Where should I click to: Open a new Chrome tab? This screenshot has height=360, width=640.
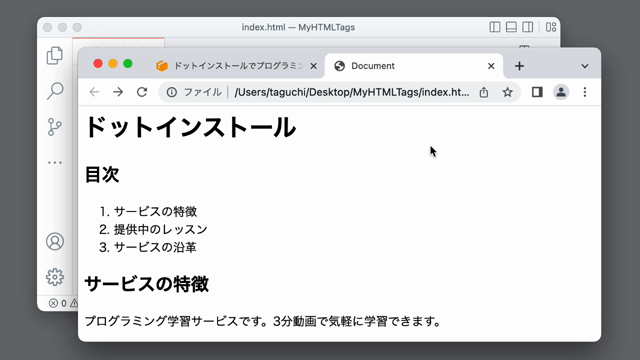point(519,66)
